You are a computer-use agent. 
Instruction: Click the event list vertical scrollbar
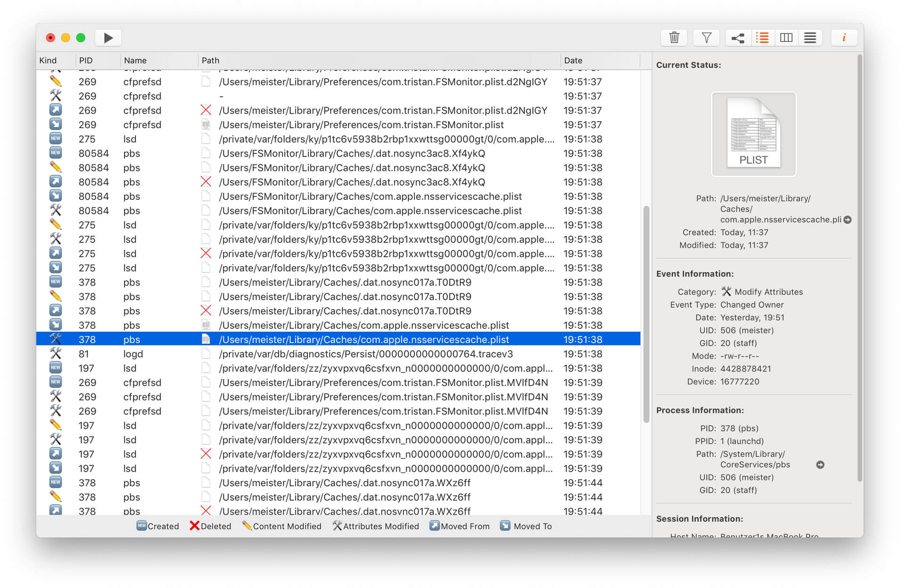tap(646, 314)
